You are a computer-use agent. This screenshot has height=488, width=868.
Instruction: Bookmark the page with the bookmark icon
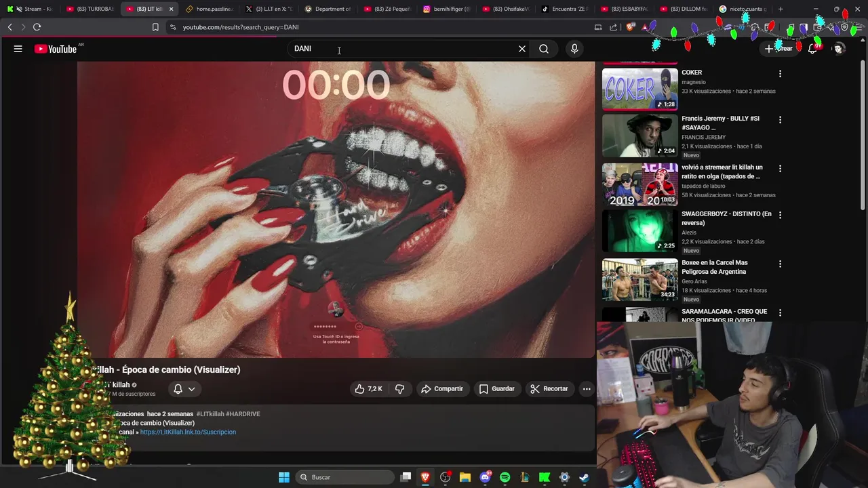click(x=155, y=27)
